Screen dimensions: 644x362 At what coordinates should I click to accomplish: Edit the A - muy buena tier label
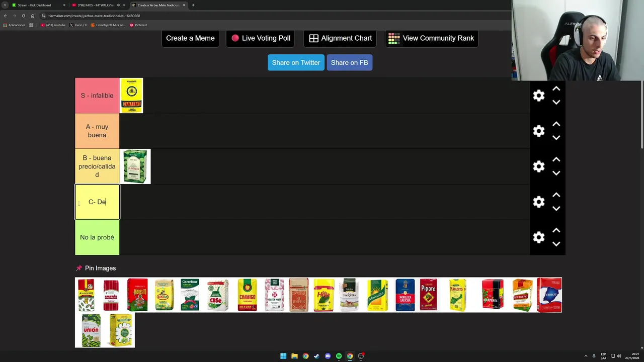97,131
